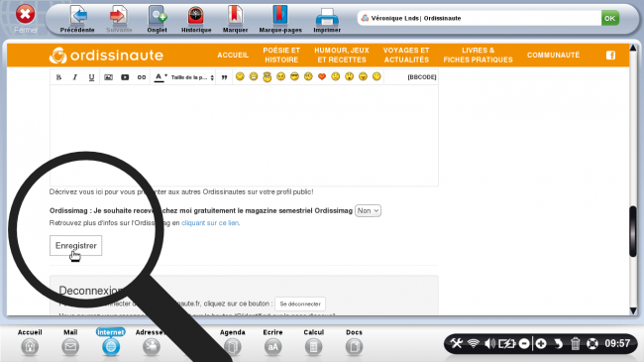
Task: Confirm the address with the green OK button
Action: (610, 18)
